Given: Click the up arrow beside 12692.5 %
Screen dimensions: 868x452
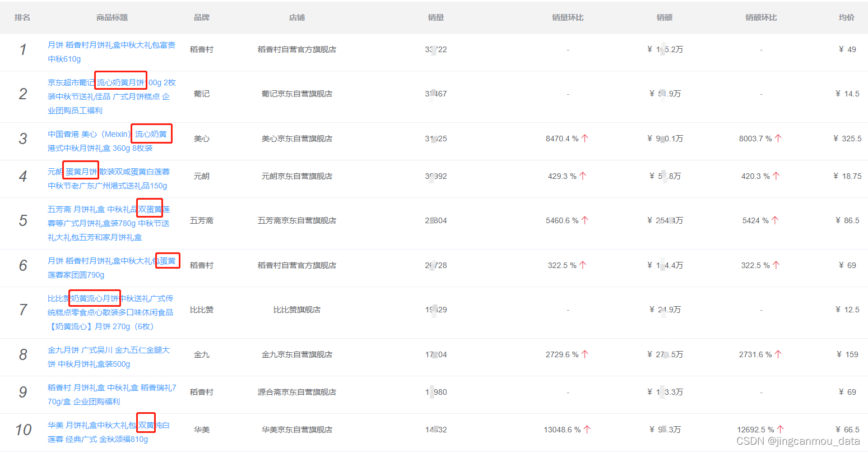Looking at the screenshot, I should tap(780, 429).
